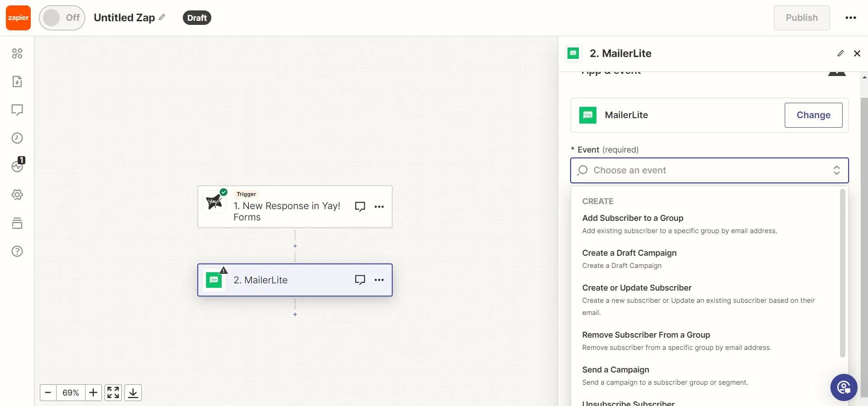Open the Zap details file icon in the sidebar
The height and width of the screenshot is (406, 868).
pyautogui.click(x=17, y=81)
